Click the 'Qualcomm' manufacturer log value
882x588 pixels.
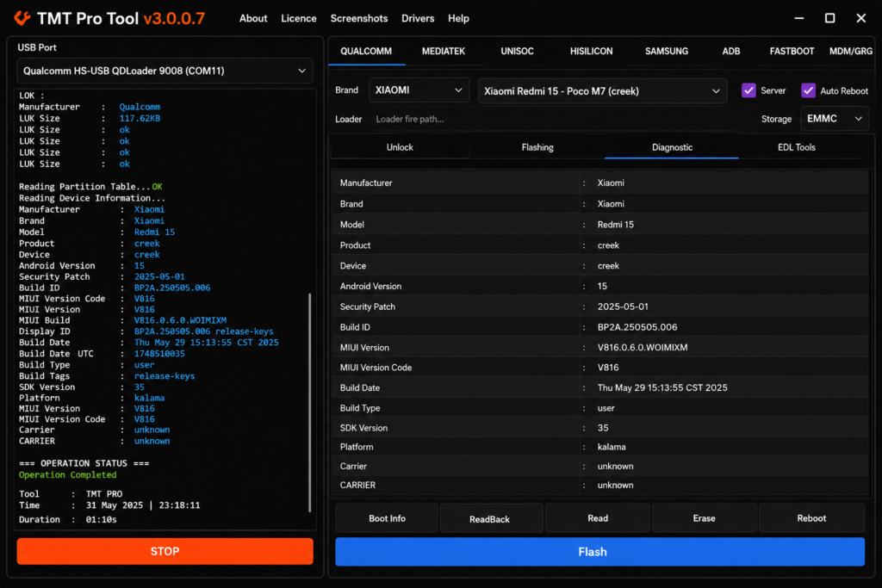(140, 107)
